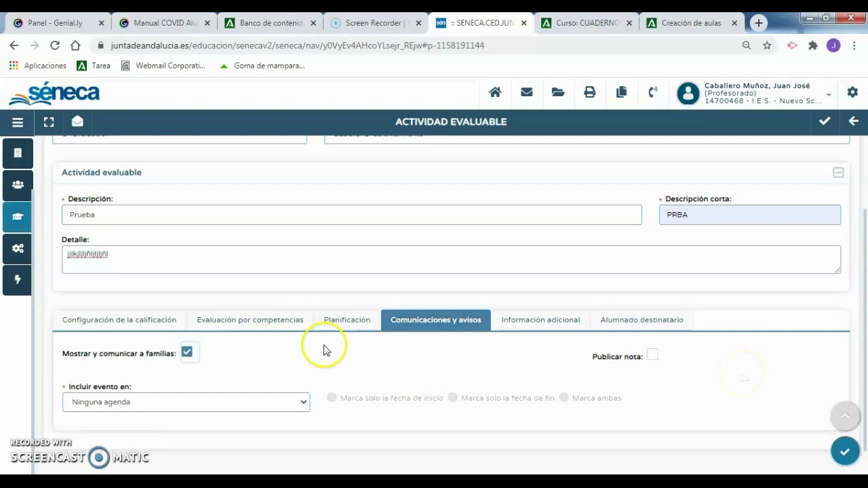Open the hamburger menu in Séneca
The height and width of the screenshot is (488, 868).
pyautogui.click(x=18, y=122)
